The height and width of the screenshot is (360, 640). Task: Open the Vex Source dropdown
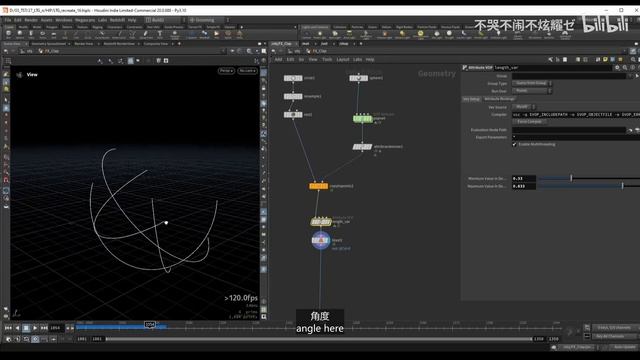(x=524, y=107)
